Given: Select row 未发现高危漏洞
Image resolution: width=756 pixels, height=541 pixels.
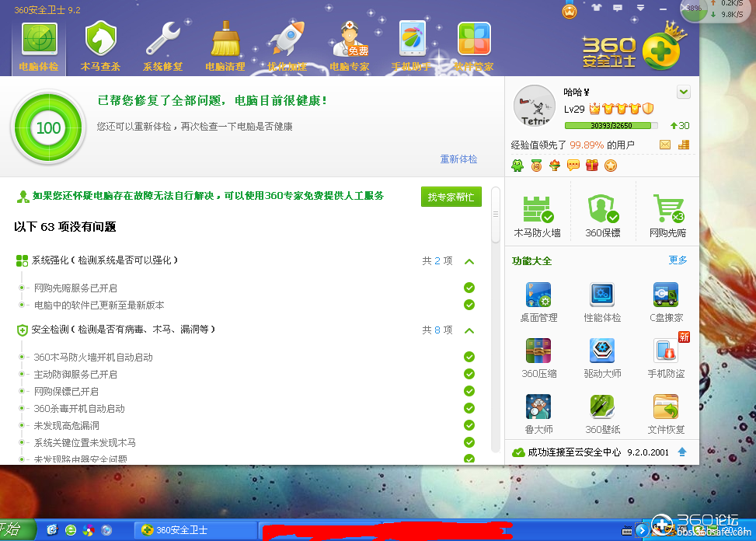Looking at the screenshot, I should (246, 426).
